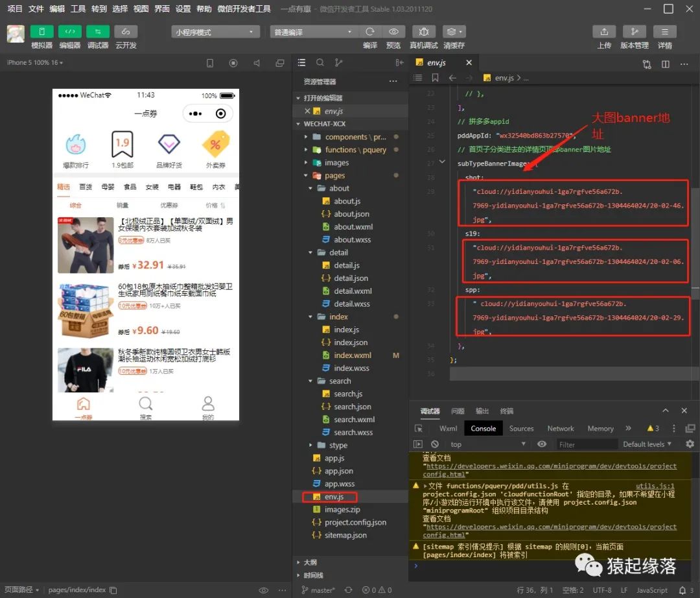
Task: Collapse the pages folder
Action: click(306, 176)
